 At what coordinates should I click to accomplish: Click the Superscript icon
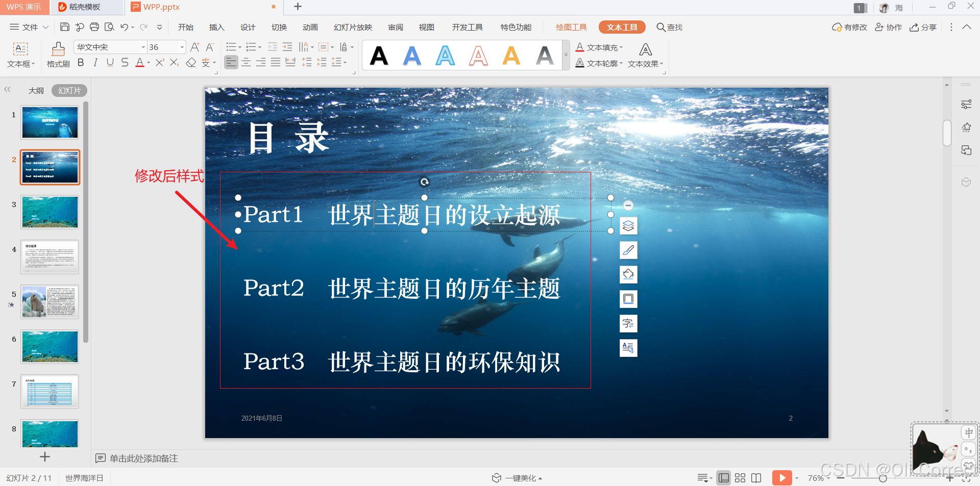pos(160,62)
